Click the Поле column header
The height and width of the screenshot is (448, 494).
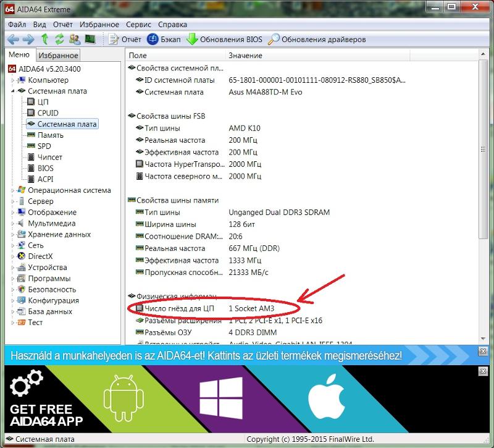coord(176,56)
